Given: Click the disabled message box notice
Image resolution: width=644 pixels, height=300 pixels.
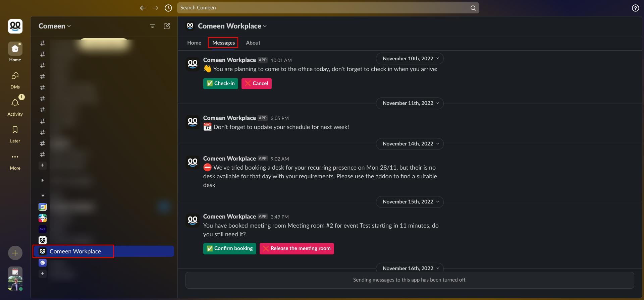Looking at the screenshot, I should pos(410,280).
